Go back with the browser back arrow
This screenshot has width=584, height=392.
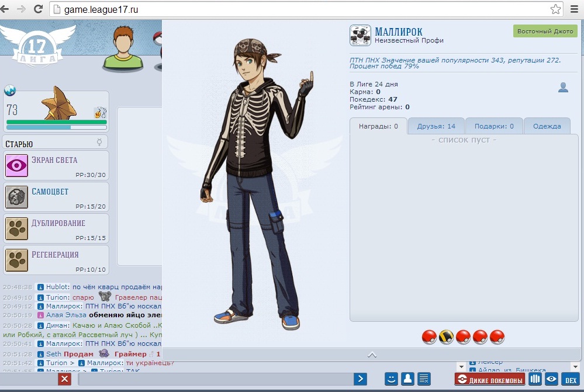(5, 9)
